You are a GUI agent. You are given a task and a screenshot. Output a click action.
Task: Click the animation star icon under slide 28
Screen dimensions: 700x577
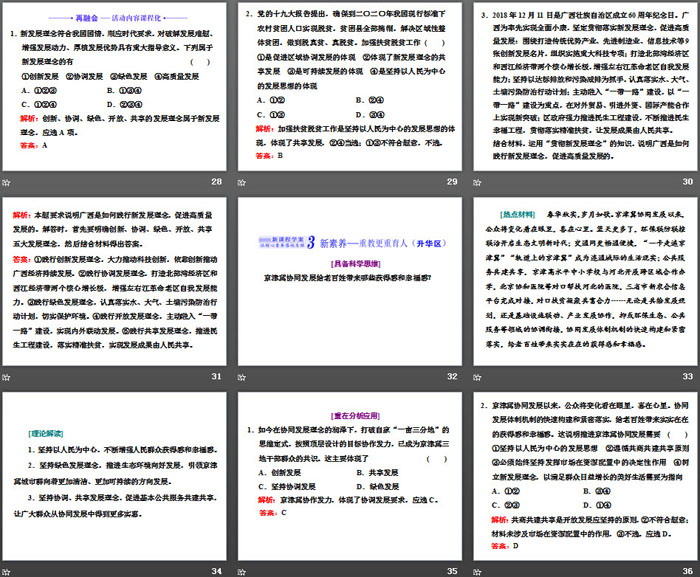pyautogui.click(x=7, y=182)
